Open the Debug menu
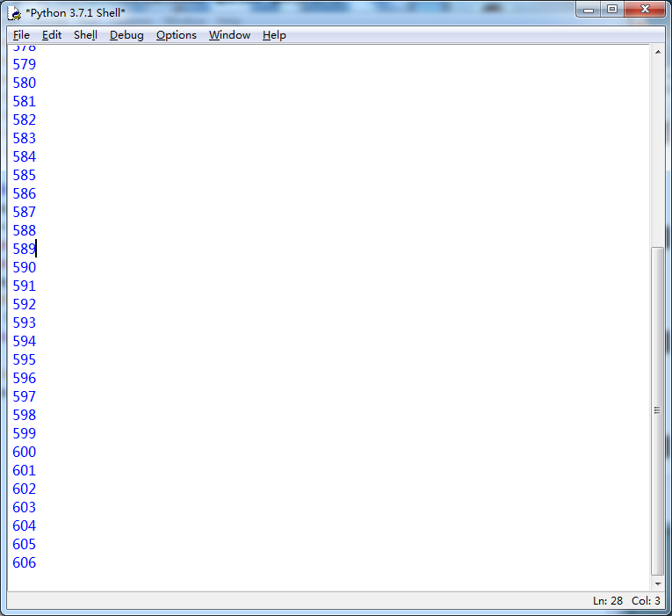Viewport: 672px width, 616px height. coord(126,35)
